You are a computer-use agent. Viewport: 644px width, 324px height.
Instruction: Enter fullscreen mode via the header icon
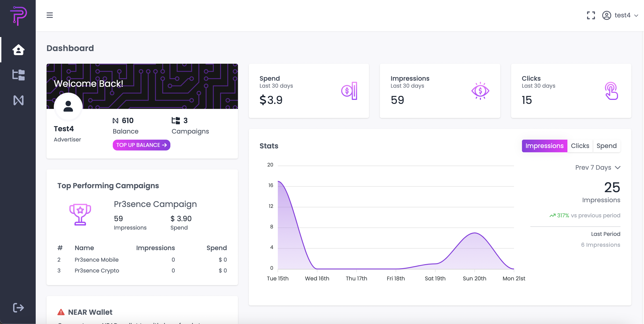(x=591, y=15)
